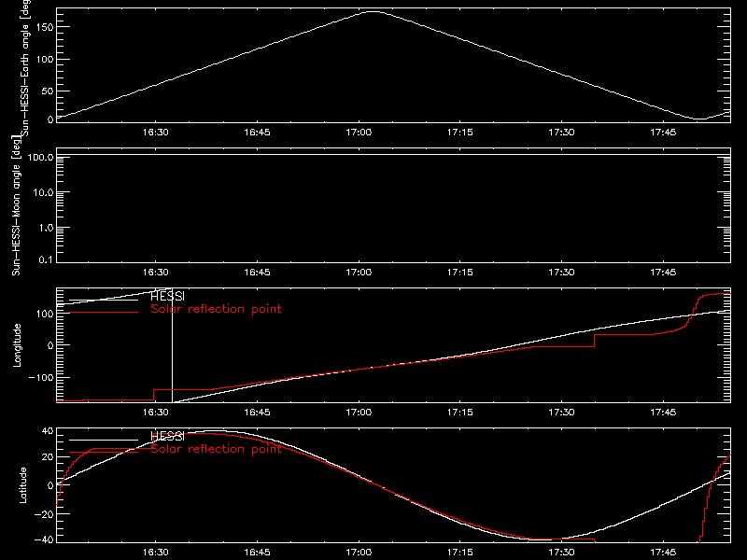The width and height of the screenshot is (747, 560).
Task: Click the HESSI legend text in the Longitude plot
Action: coord(167,296)
